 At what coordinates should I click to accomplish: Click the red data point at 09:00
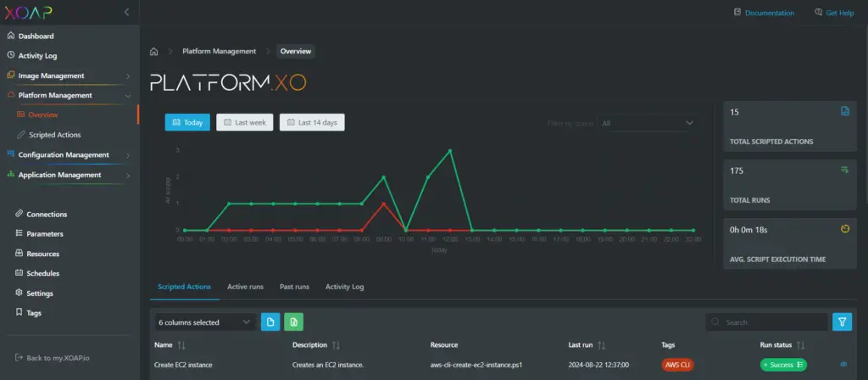[384, 204]
